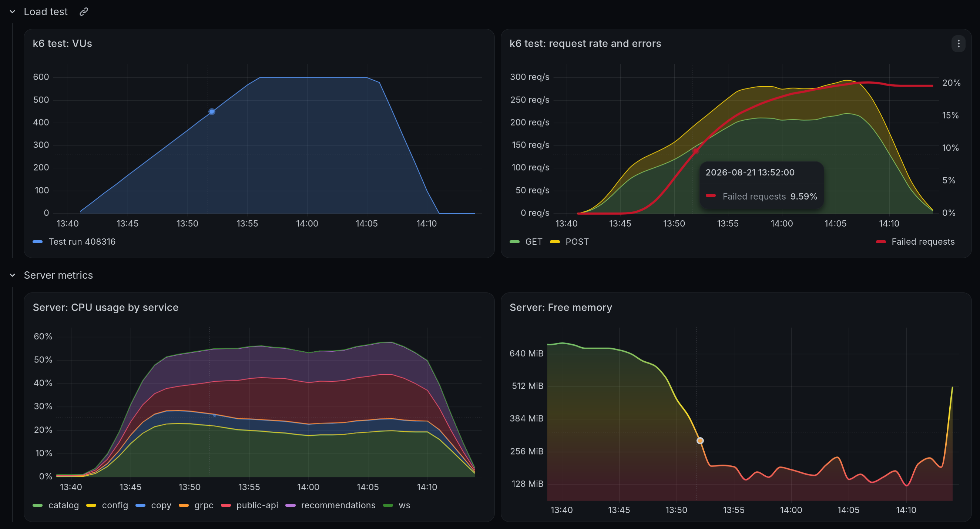Copy the Load test row link

click(x=84, y=12)
